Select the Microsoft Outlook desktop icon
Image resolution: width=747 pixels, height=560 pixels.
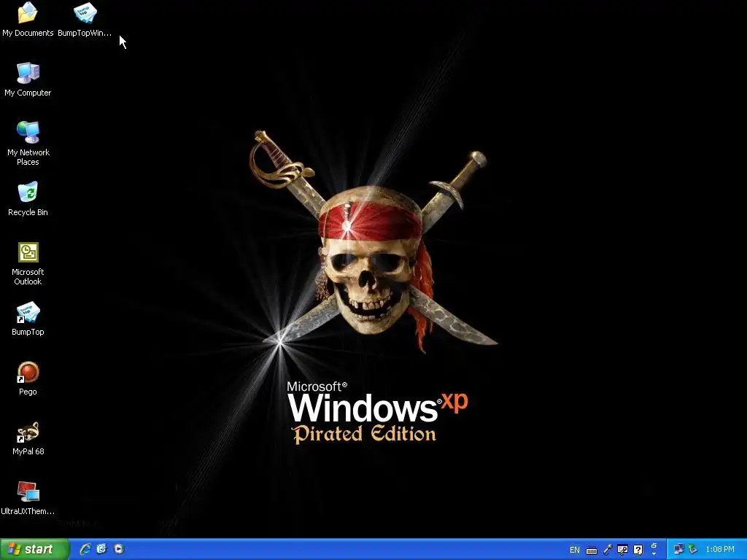(28, 263)
